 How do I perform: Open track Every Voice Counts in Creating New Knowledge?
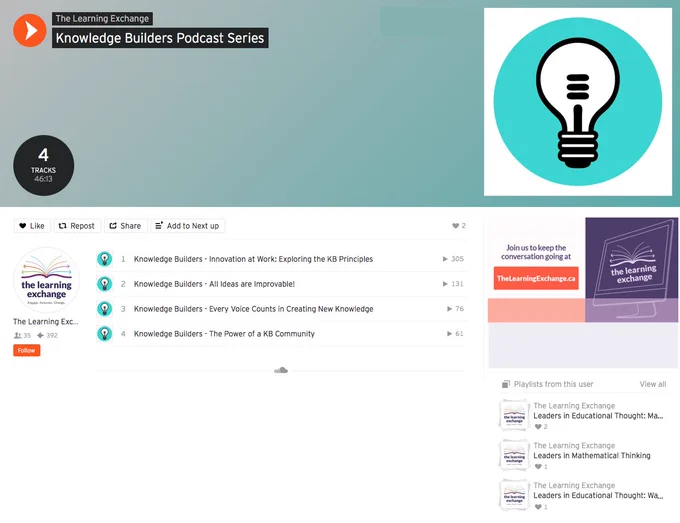tap(253, 309)
